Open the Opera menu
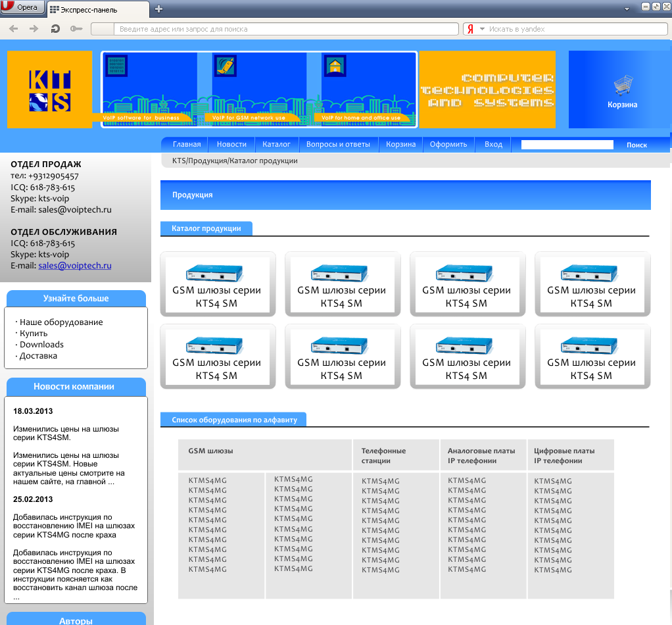 pyautogui.click(x=21, y=7)
